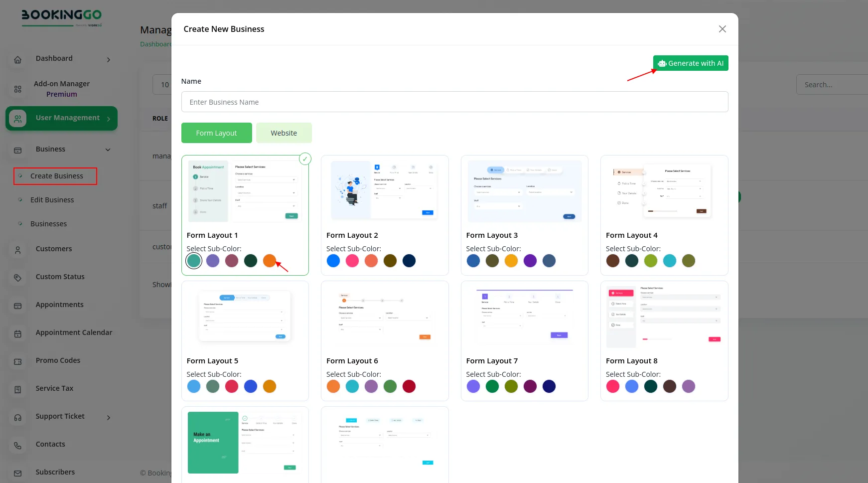
Task: Pick blue sub-color for Form Layout 2
Action: click(333, 261)
